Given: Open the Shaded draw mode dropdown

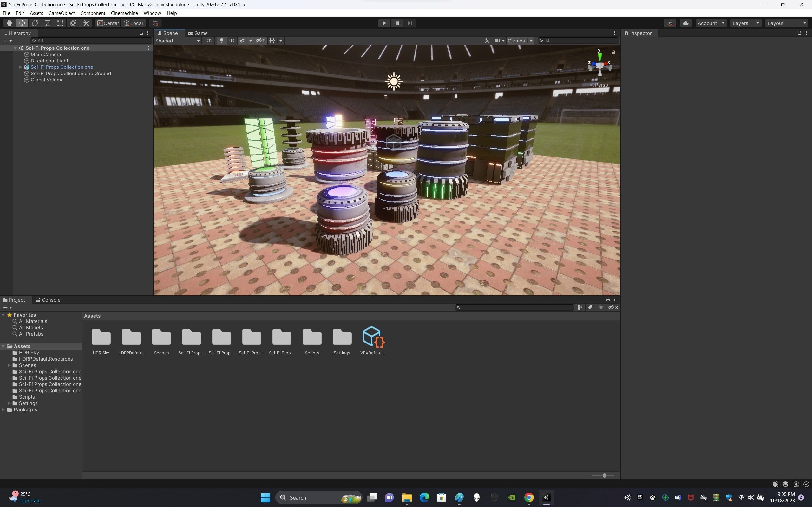Looking at the screenshot, I should click(x=178, y=41).
